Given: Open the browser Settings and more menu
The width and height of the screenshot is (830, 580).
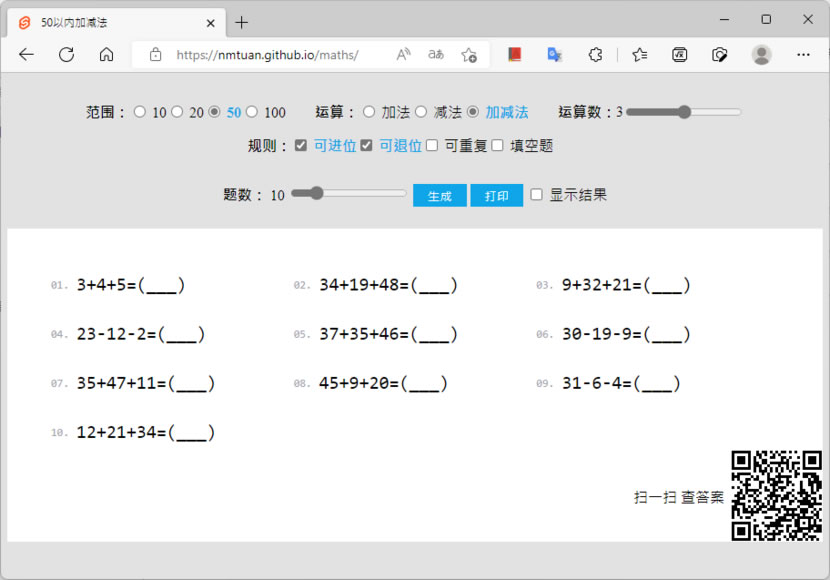Looking at the screenshot, I should tap(802, 55).
